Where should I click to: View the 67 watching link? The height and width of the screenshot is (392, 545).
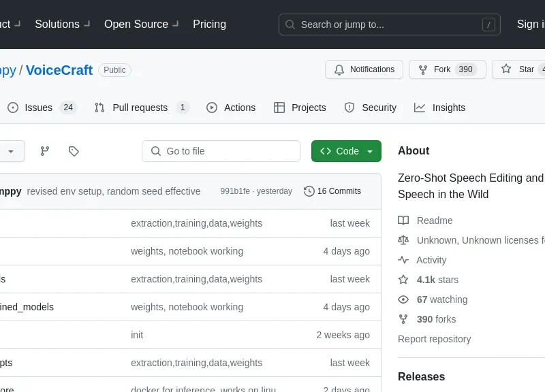point(442,299)
